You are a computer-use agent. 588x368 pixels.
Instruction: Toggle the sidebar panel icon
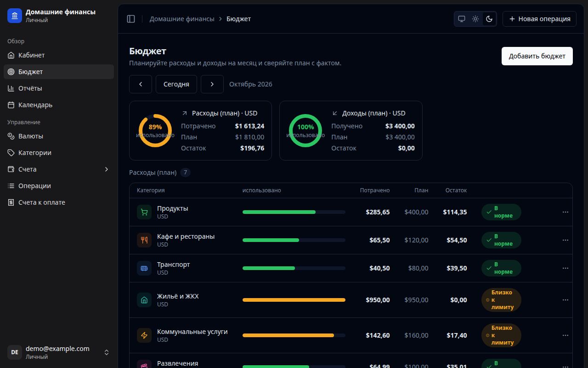pos(131,19)
